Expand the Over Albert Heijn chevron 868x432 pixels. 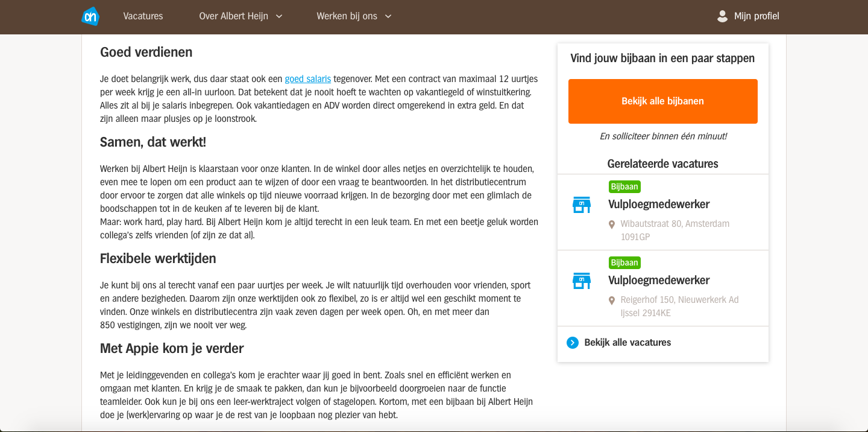click(279, 16)
